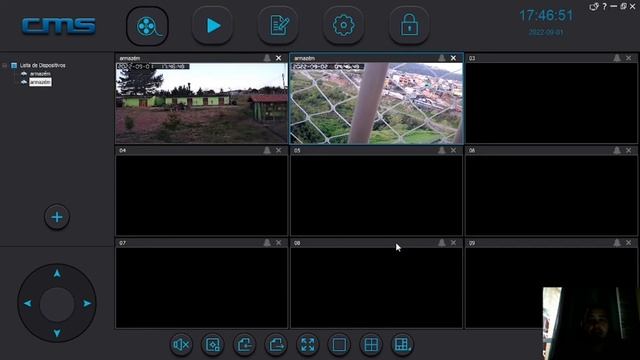
Task: Enter full screen with expand arrows icon
Action: (x=307, y=345)
